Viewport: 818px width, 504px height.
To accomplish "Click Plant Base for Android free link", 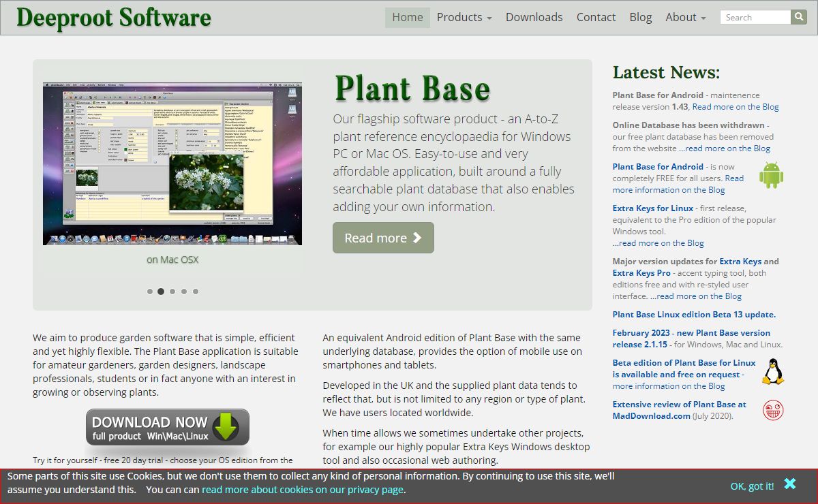I will (658, 167).
